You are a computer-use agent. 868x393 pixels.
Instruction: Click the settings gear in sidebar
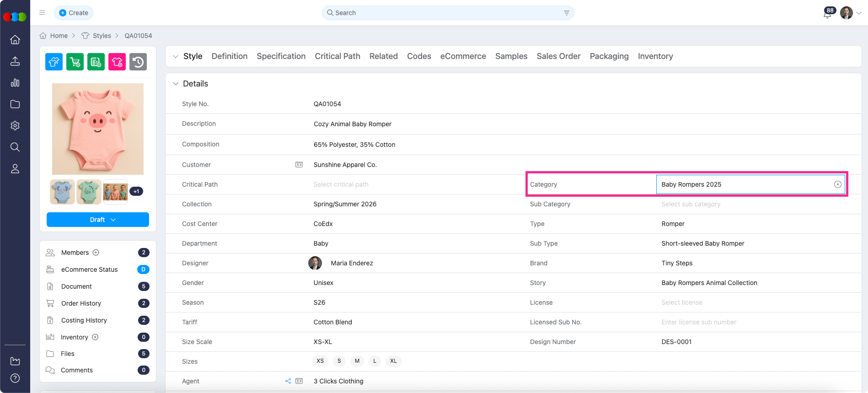(15, 126)
